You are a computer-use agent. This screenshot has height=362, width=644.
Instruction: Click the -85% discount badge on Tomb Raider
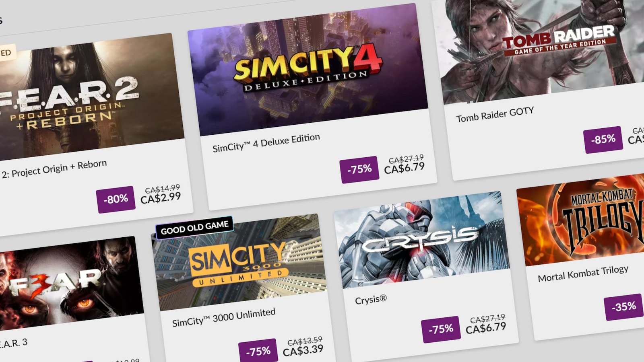click(603, 139)
